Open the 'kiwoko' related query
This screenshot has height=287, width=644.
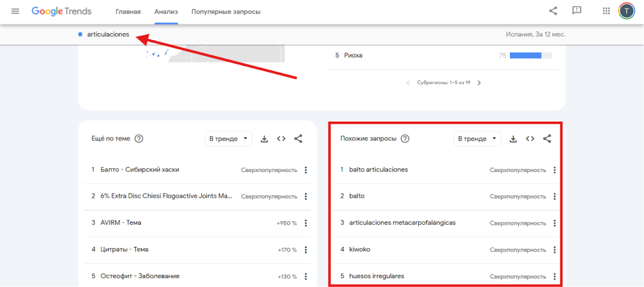tap(360, 249)
